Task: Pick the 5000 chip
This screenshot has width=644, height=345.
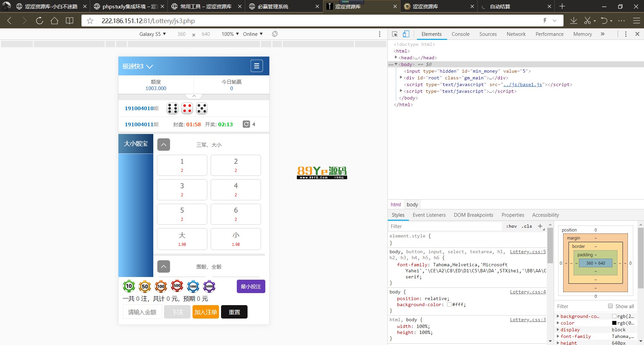Action: (x=209, y=286)
